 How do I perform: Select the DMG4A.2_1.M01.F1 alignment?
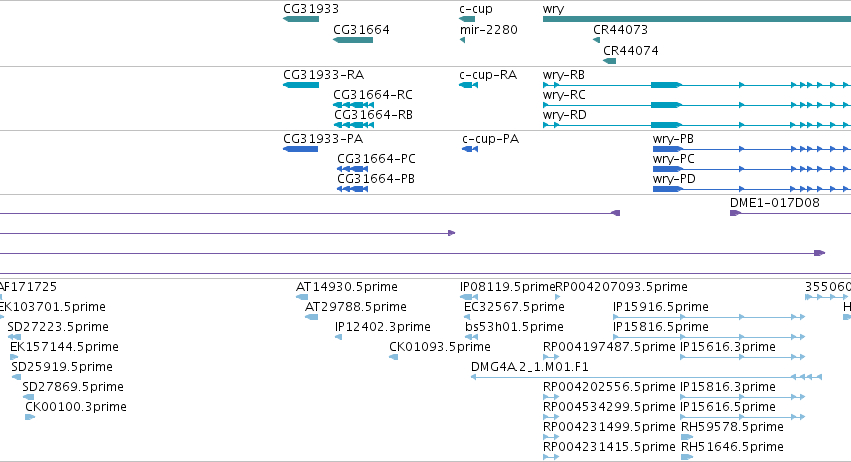click(646, 377)
